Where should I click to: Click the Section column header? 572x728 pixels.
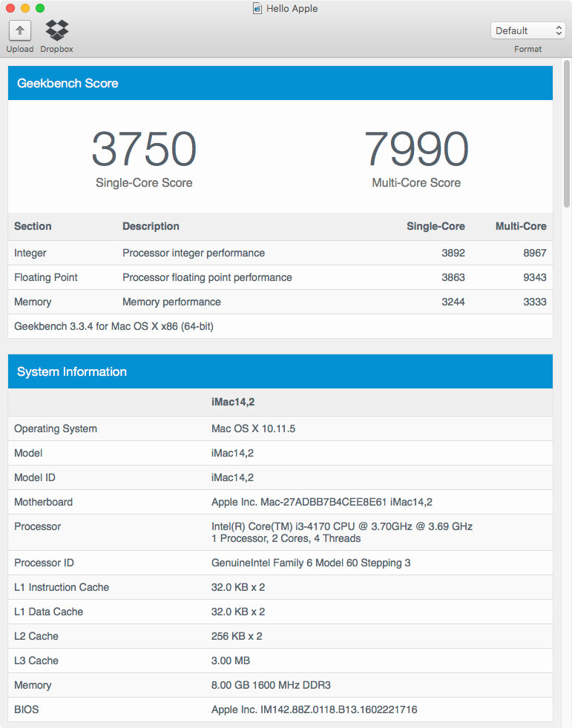33,226
